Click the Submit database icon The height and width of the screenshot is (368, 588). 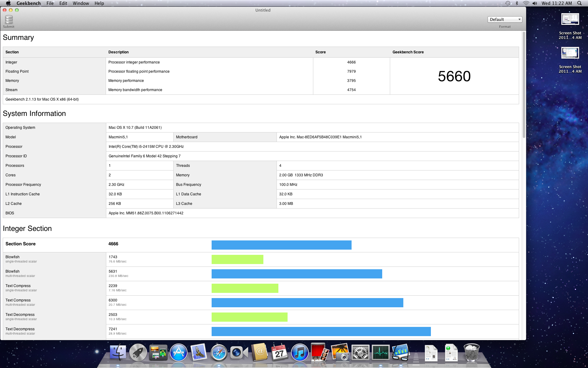pyautogui.click(x=9, y=20)
